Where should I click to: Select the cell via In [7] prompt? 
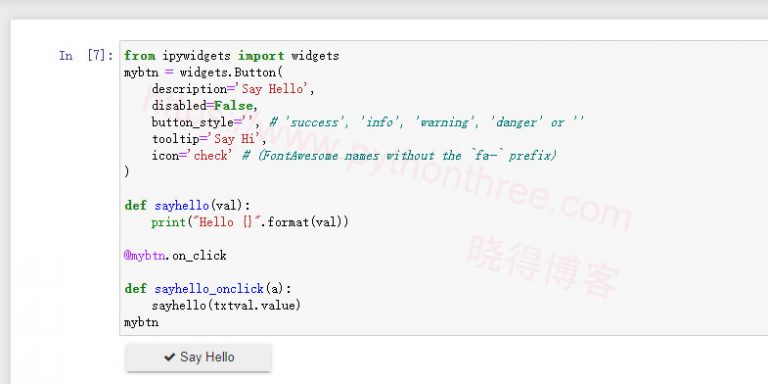pyautogui.click(x=86, y=56)
